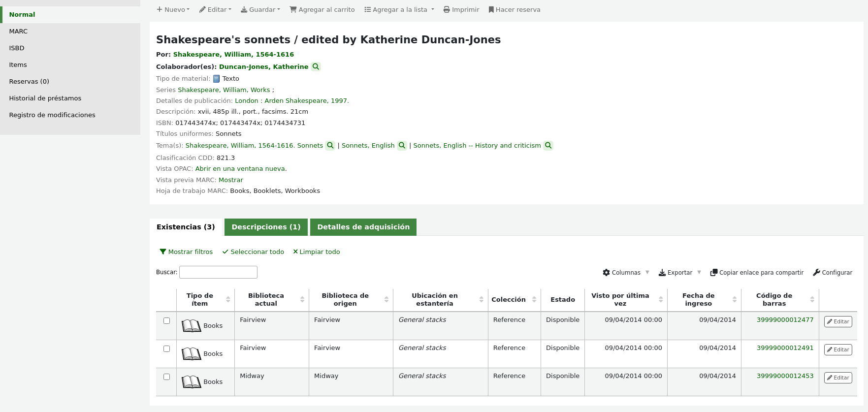
Task: Clear selection with Limpiar todo
Action: tap(316, 252)
